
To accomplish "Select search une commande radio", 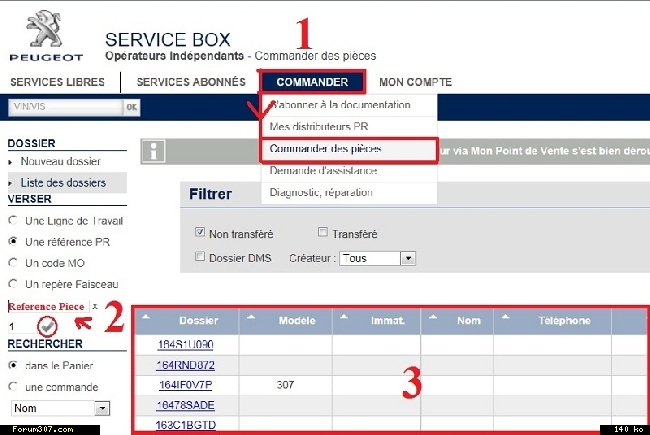I will [x=13, y=386].
